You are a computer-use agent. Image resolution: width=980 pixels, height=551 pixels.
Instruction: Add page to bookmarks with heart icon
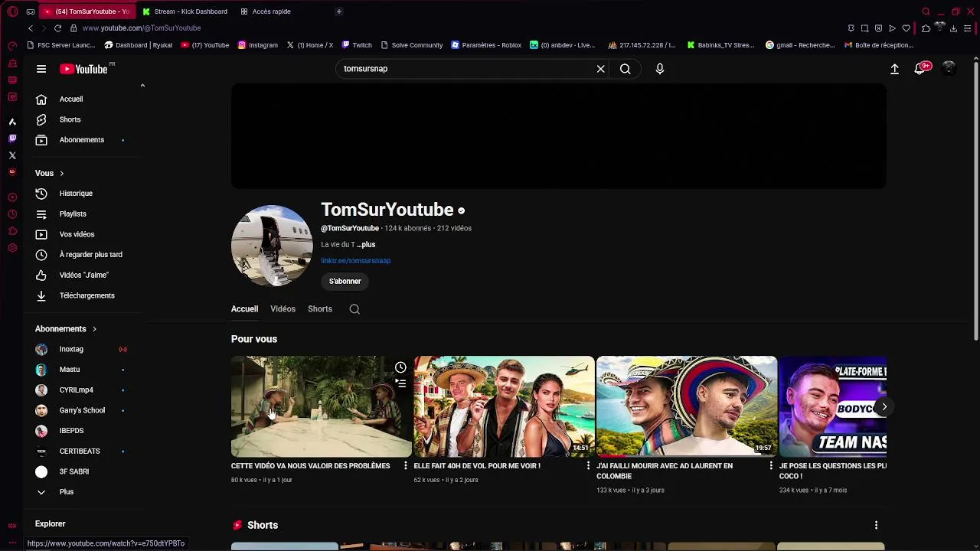(x=906, y=28)
